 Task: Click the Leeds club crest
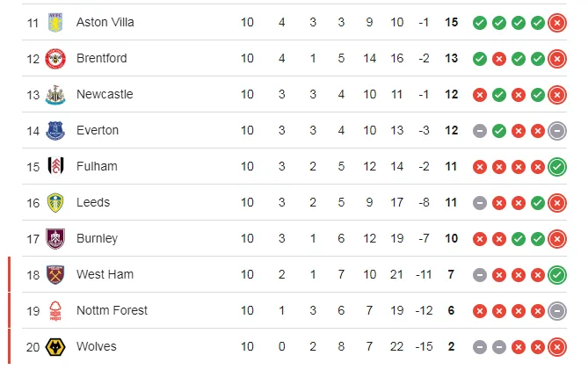click(x=56, y=202)
